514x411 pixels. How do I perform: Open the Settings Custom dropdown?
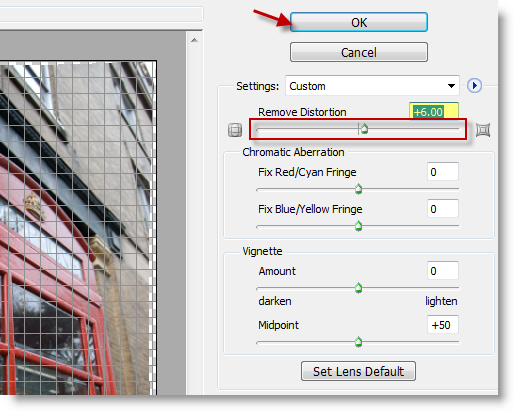[372, 86]
